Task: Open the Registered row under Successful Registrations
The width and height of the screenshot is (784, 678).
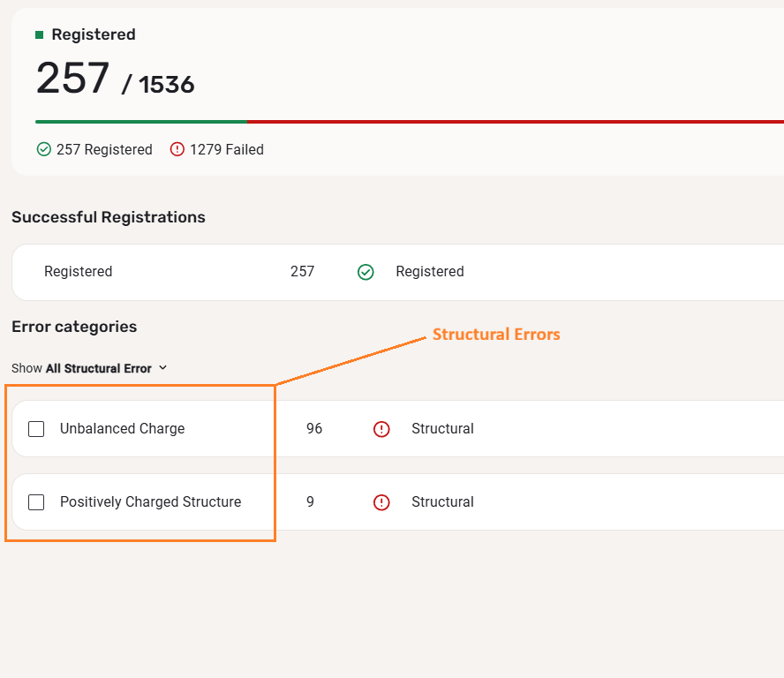Action: [79, 272]
